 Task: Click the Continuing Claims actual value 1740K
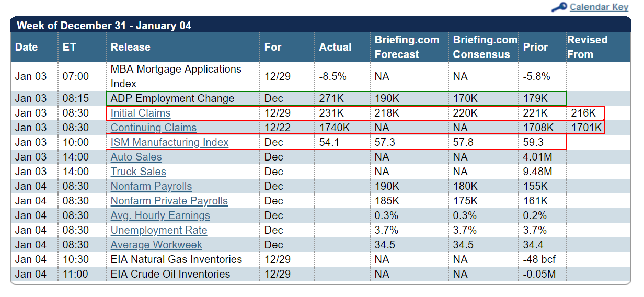tap(335, 128)
